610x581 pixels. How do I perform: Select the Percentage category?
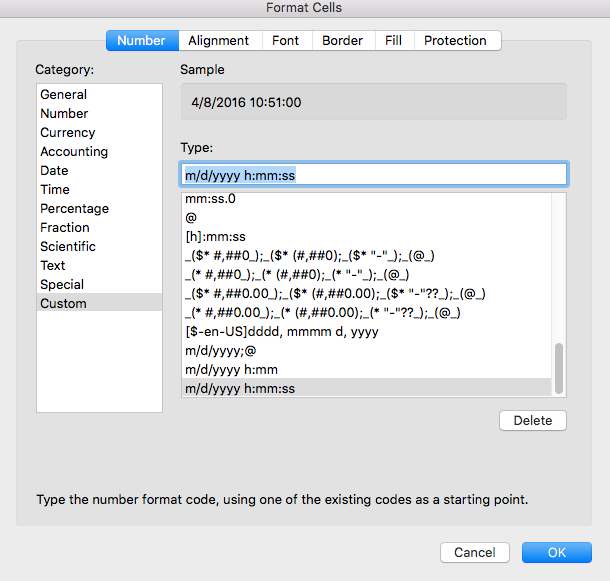pos(74,209)
